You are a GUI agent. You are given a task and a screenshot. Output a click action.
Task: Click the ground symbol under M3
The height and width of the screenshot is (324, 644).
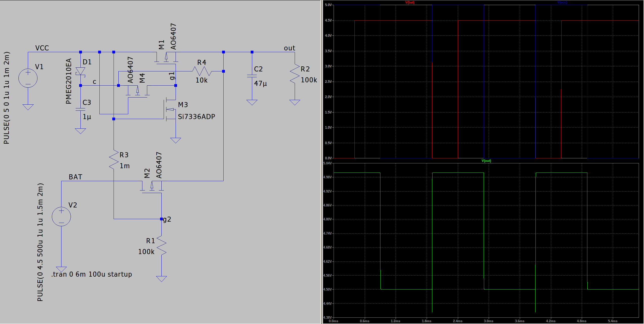[176, 141]
